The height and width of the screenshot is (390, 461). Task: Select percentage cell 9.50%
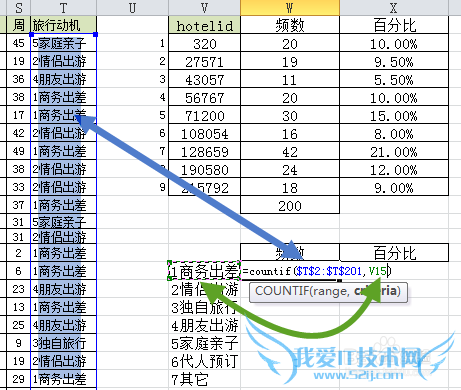pyautogui.click(x=394, y=61)
